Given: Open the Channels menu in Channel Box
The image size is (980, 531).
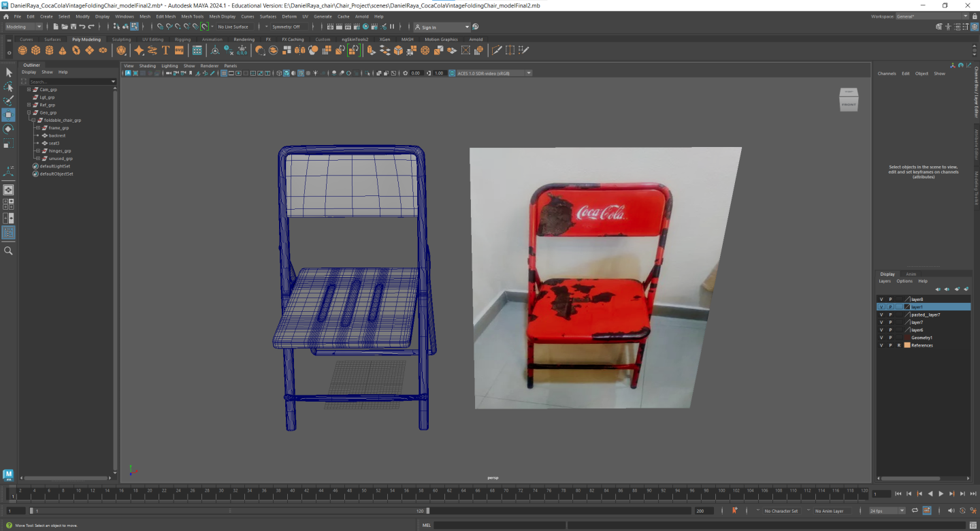Looking at the screenshot, I should point(887,74).
